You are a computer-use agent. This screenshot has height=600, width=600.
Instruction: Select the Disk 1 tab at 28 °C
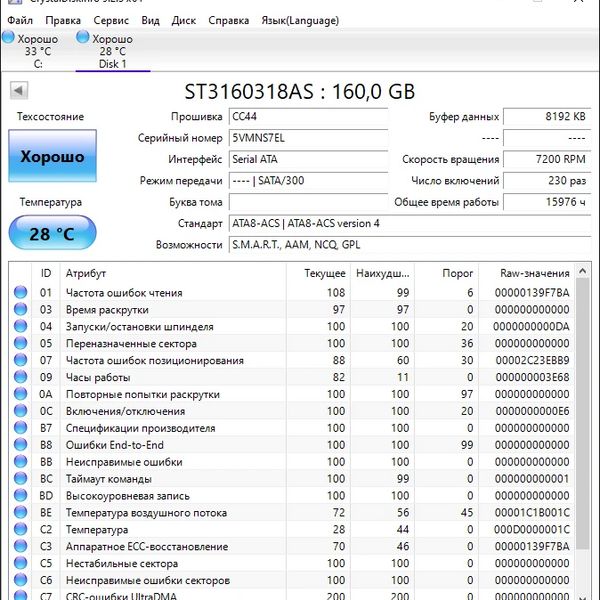[112, 51]
